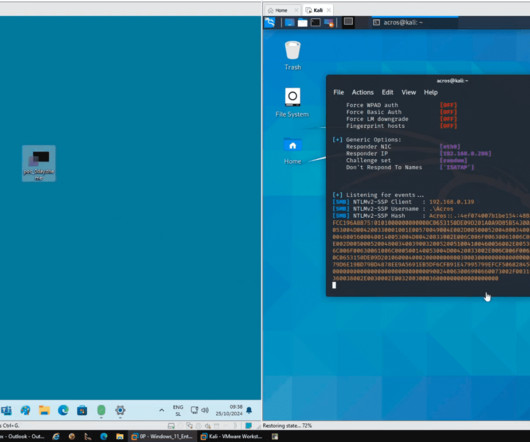Open File System icon on Kali desktop

pos(292,103)
